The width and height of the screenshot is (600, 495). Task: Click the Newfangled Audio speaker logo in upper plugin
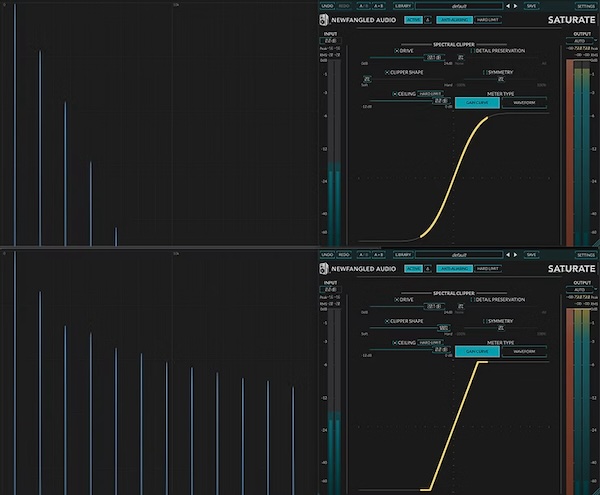pyautogui.click(x=324, y=20)
